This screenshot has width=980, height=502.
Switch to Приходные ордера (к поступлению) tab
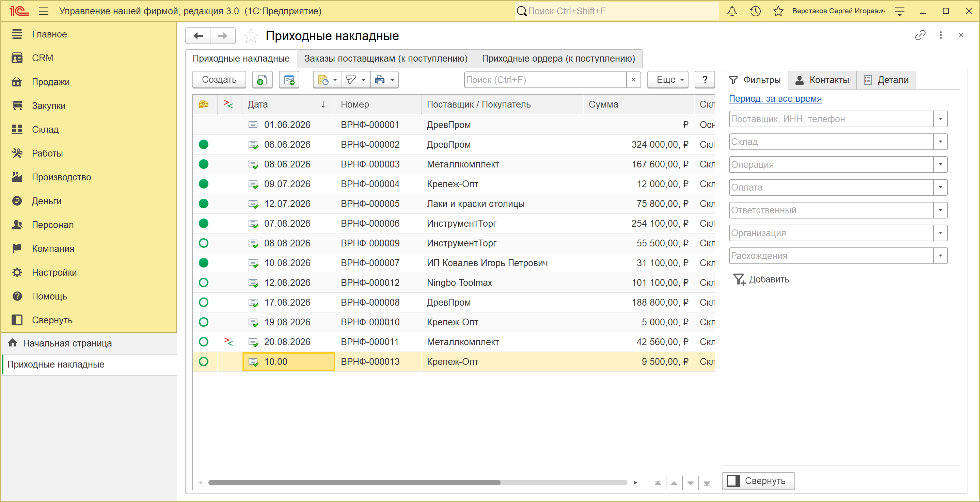[x=558, y=59]
